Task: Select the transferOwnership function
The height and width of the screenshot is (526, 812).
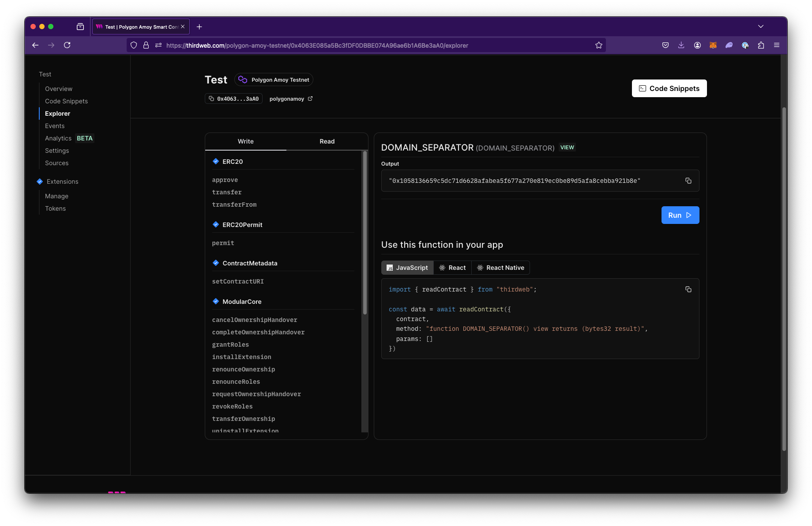Action: coord(244,419)
